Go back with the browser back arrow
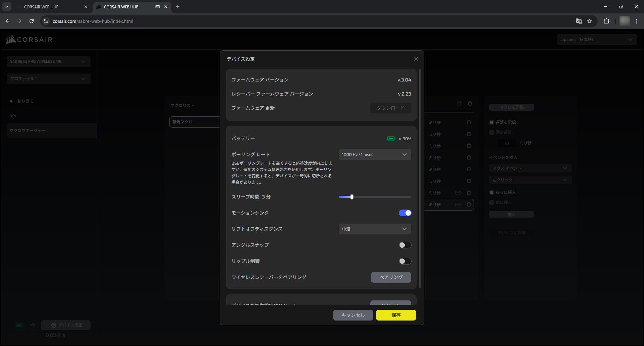Image resolution: width=644 pixels, height=346 pixels. pyautogui.click(x=7, y=21)
